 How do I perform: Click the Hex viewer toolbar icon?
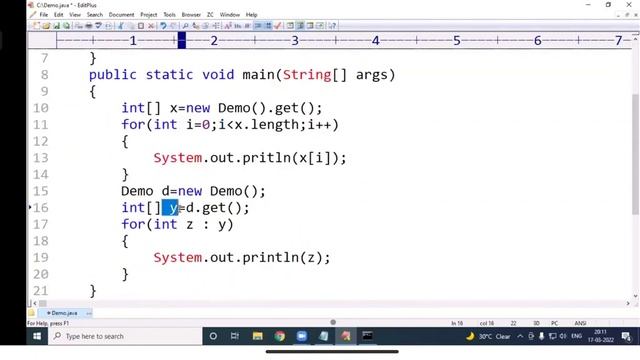point(238,26)
